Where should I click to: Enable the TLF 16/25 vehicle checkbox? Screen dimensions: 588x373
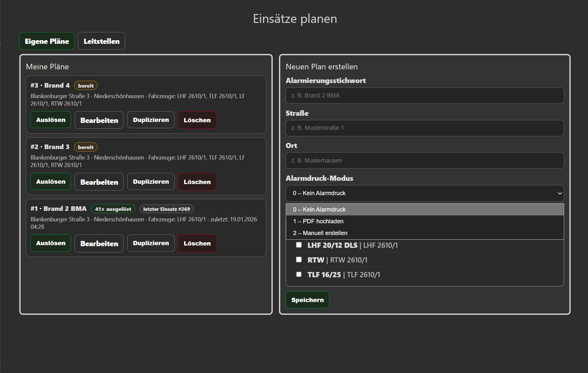coord(299,274)
